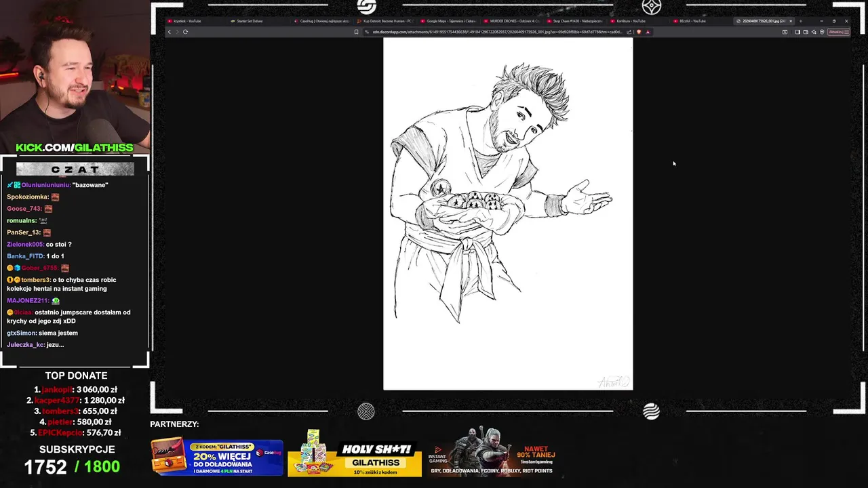Switch to the MURDER DRONES tab
This screenshot has width=868, height=488.
click(511, 21)
